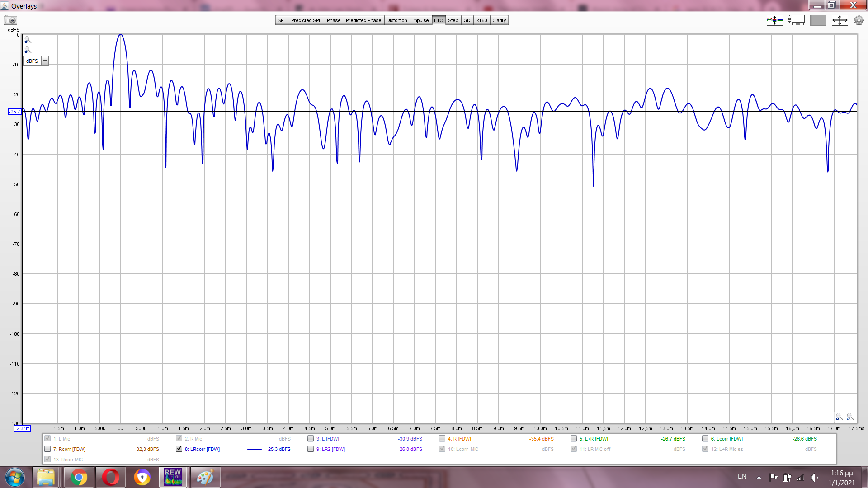The height and width of the screenshot is (488, 868).
Task: Click the separate traces icon
Action: tap(774, 20)
